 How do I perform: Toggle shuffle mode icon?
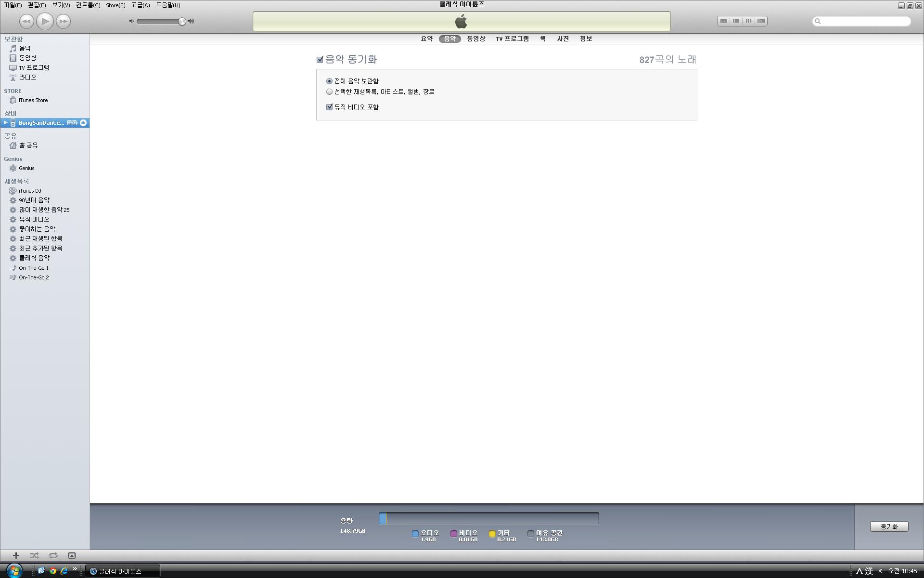coord(34,555)
